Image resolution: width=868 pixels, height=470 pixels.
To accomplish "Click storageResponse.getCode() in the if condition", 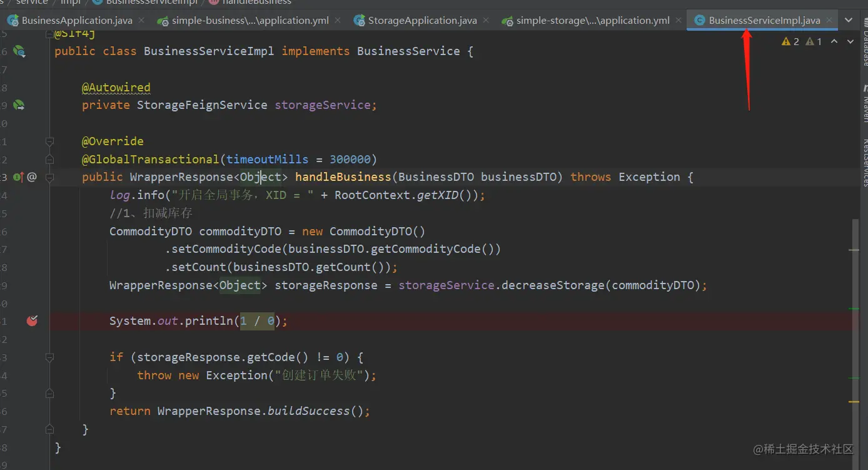I will 223,357.
